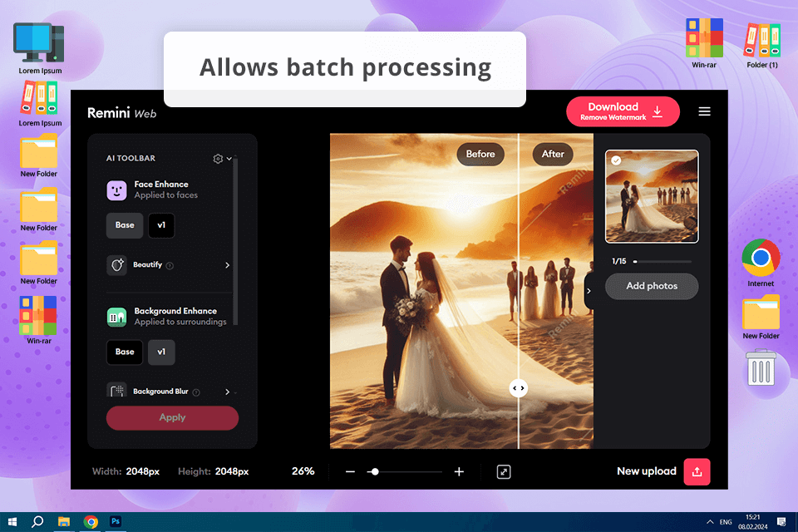
Task: Click the New upload label
Action: click(647, 471)
